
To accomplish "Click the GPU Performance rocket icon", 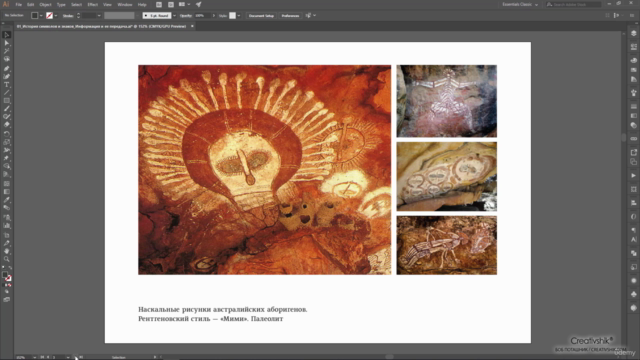I will (198, 4).
